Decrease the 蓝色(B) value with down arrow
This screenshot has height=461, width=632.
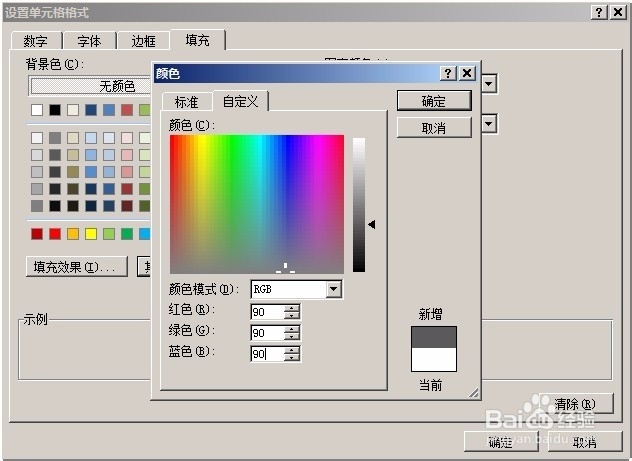[291, 357]
